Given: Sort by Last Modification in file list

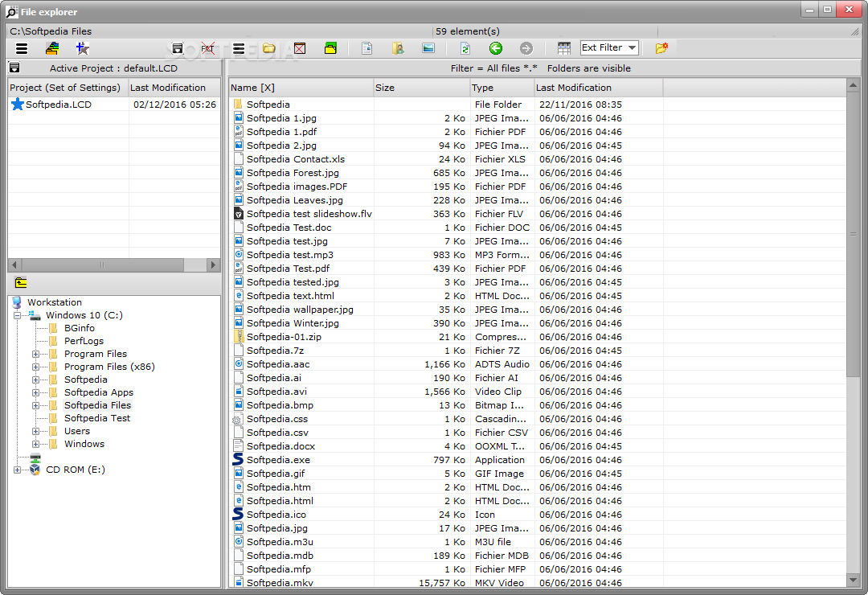Looking at the screenshot, I should [599, 88].
